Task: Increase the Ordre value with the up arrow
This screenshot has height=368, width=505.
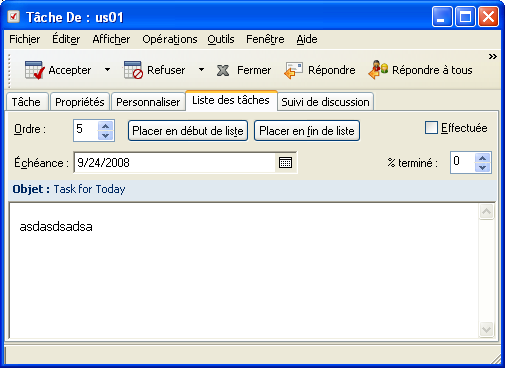Action: click(x=106, y=126)
